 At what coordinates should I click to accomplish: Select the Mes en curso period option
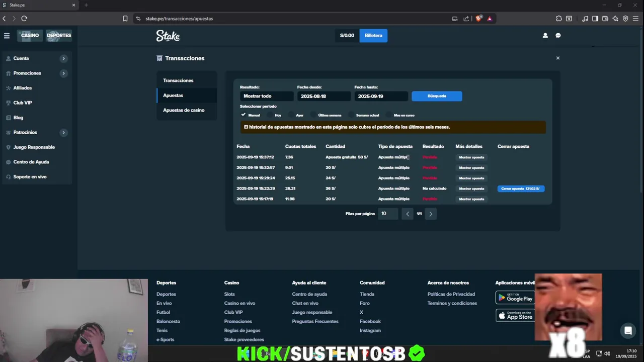click(x=400, y=115)
